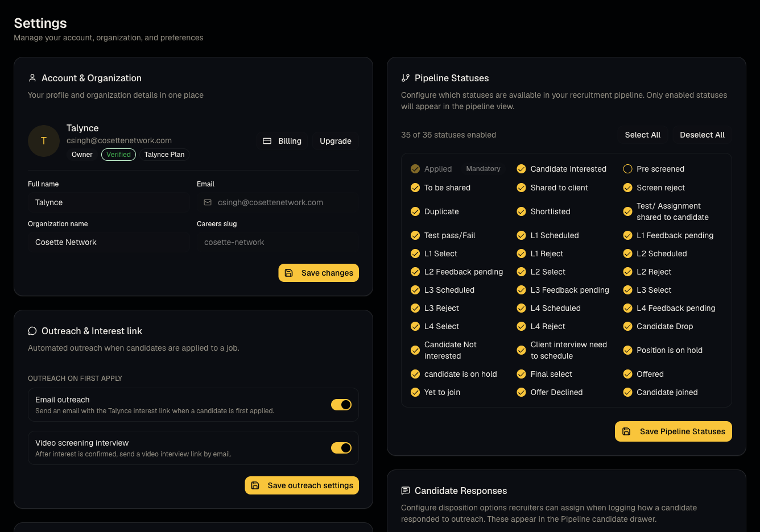Image resolution: width=760 pixels, height=532 pixels.
Task: Save changes to account details
Action: 319,273
